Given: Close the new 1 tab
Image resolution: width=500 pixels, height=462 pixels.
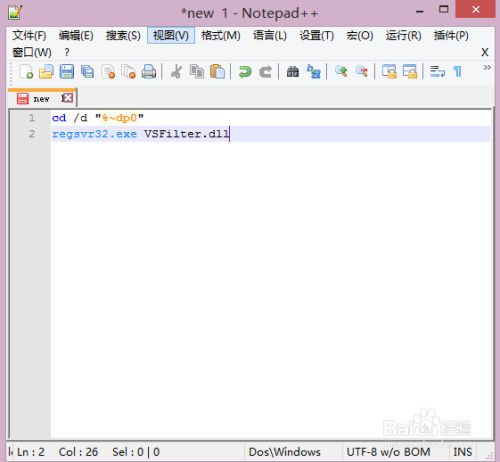Looking at the screenshot, I should click(x=68, y=98).
